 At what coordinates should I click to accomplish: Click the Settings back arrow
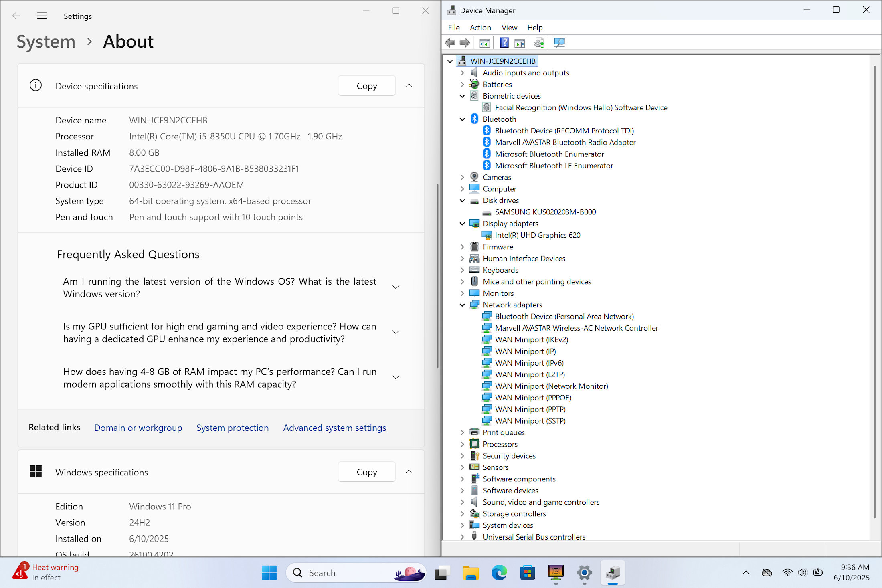(x=16, y=16)
